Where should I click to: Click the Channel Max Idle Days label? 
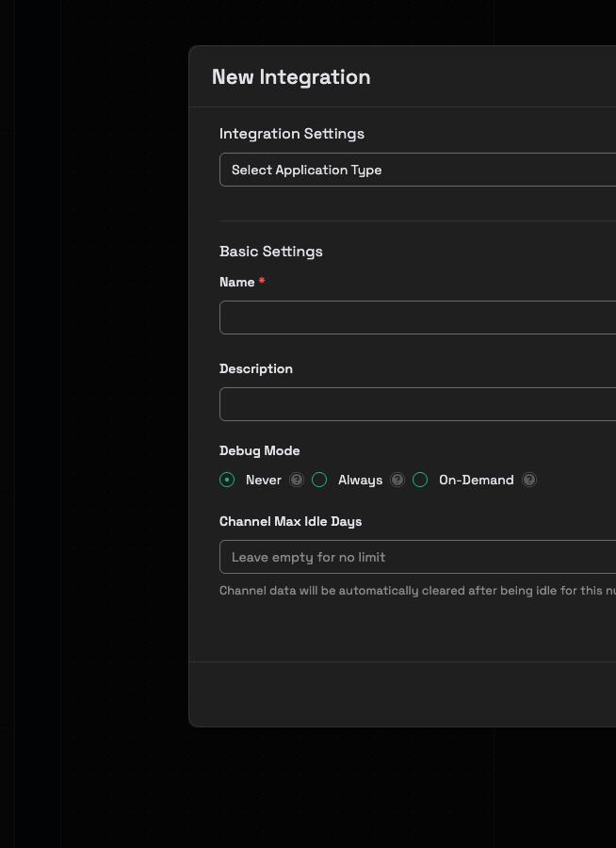click(290, 521)
